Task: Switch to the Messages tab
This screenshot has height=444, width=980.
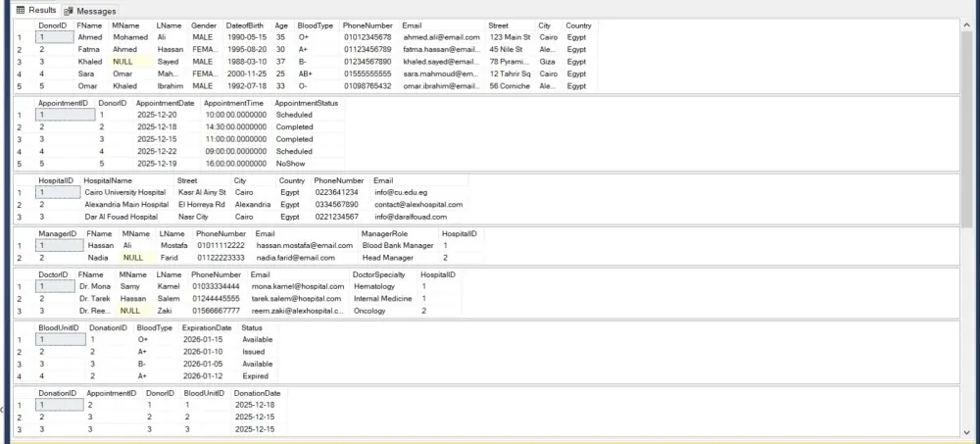Action: click(90, 11)
